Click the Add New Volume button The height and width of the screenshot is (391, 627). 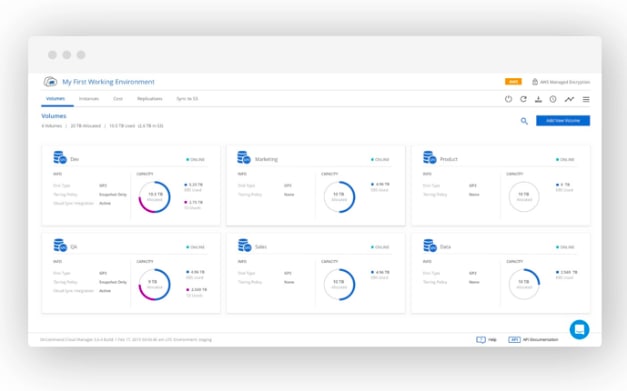(563, 121)
